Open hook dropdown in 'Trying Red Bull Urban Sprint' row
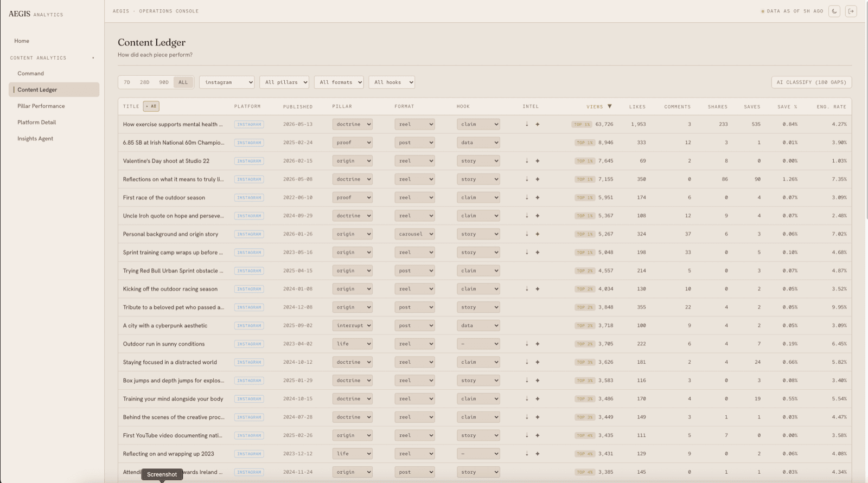 478,271
